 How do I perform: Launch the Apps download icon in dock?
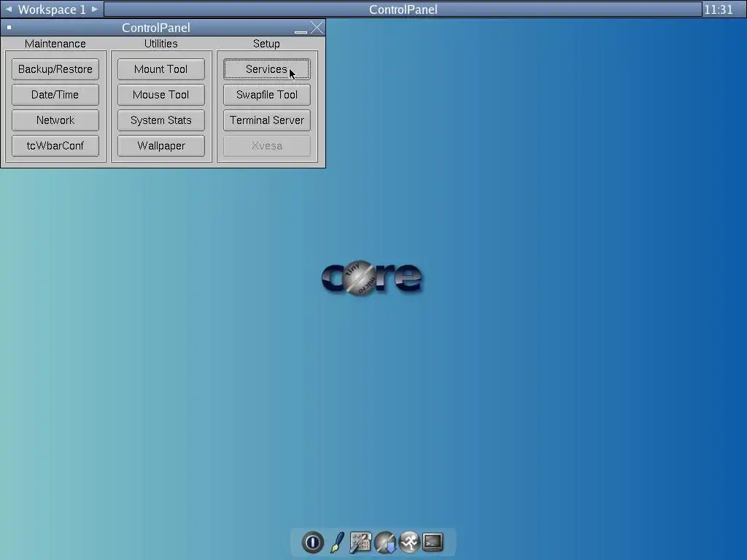[x=385, y=542]
